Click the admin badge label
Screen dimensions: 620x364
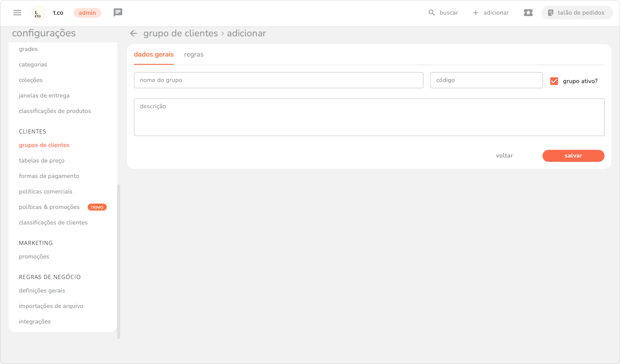87,13
